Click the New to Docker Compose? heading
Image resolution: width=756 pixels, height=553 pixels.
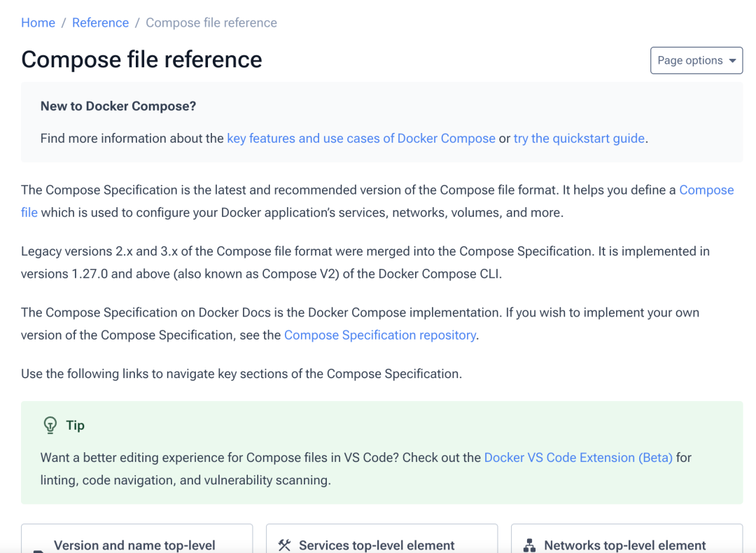[118, 106]
